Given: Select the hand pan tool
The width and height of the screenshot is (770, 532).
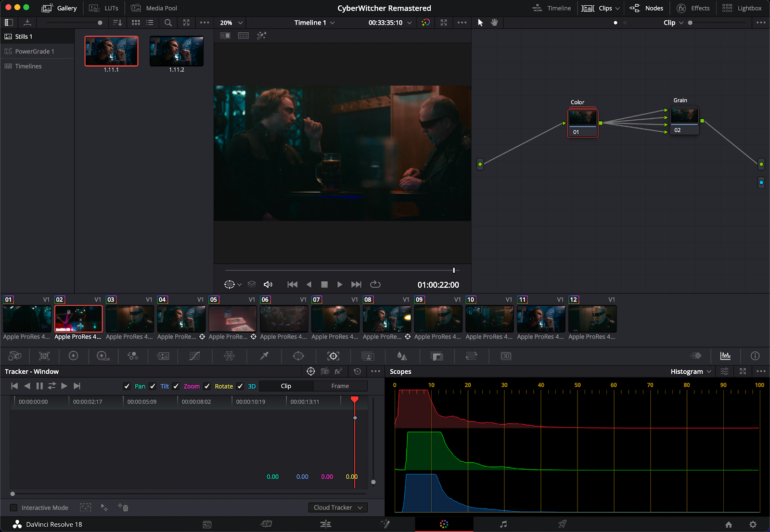Looking at the screenshot, I should (x=494, y=23).
